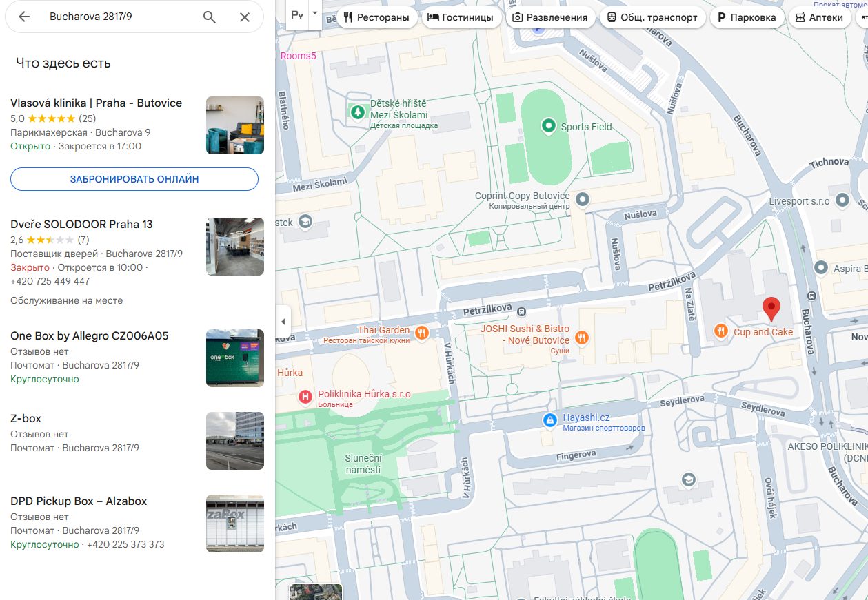
Task: Click the transit stop icon beside Aspira
Action: (x=811, y=296)
